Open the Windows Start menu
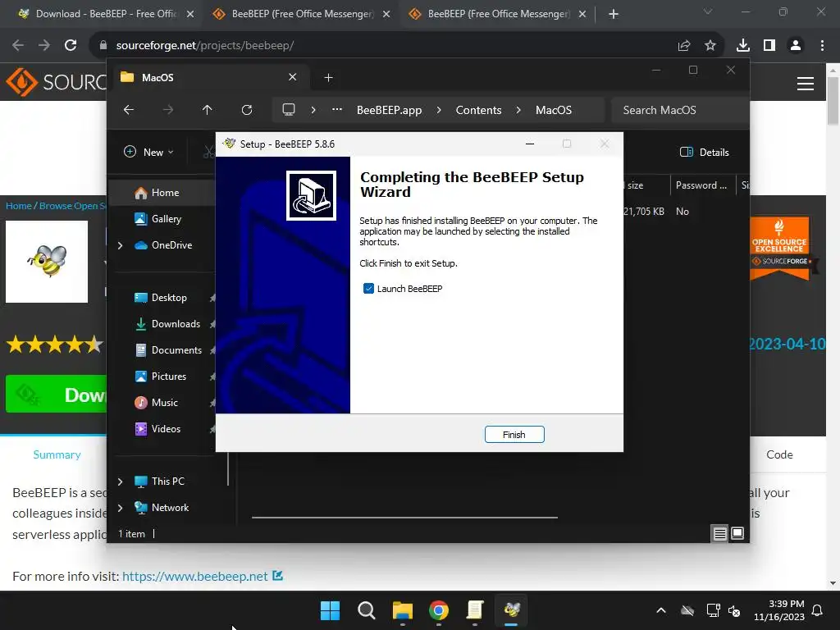The image size is (840, 630). (330, 610)
